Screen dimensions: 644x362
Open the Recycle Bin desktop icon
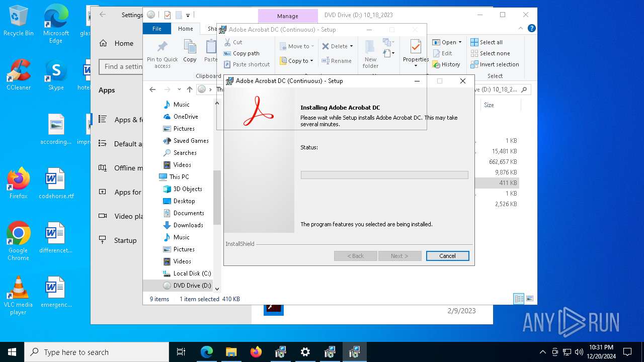pyautogui.click(x=19, y=21)
